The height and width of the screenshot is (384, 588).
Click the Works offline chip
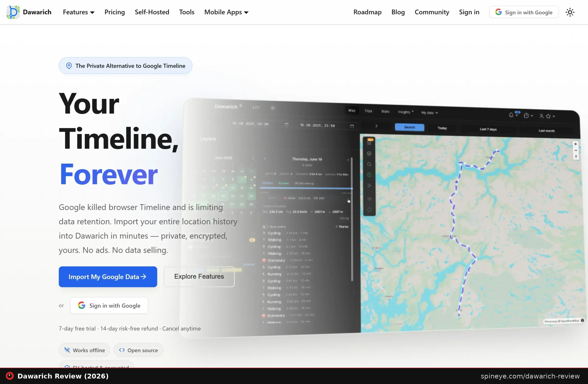pyautogui.click(x=85, y=350)
